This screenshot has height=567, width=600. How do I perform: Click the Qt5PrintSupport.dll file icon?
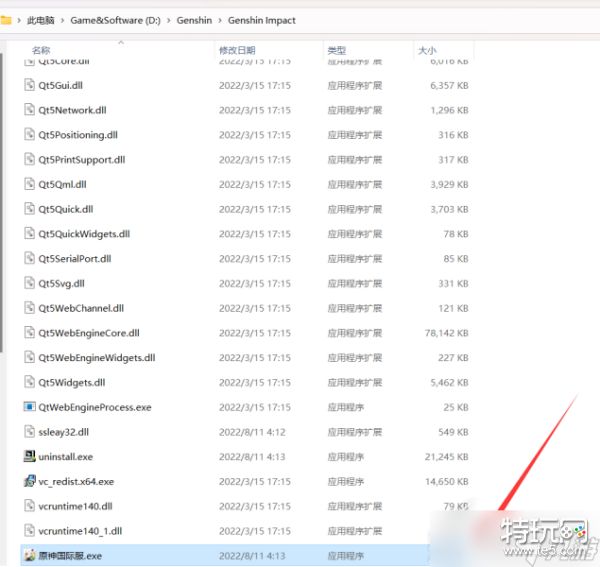pos(29,159)
